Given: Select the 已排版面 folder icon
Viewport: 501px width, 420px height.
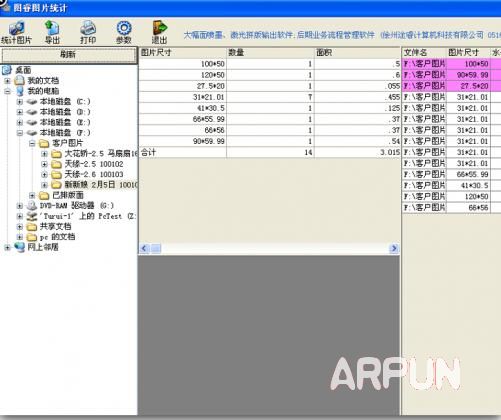Looking at the screenshot, I should point(44,195).
